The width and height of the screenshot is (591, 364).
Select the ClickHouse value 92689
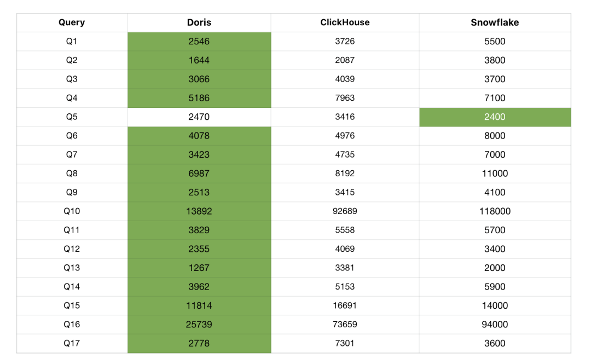click(345, 211)
